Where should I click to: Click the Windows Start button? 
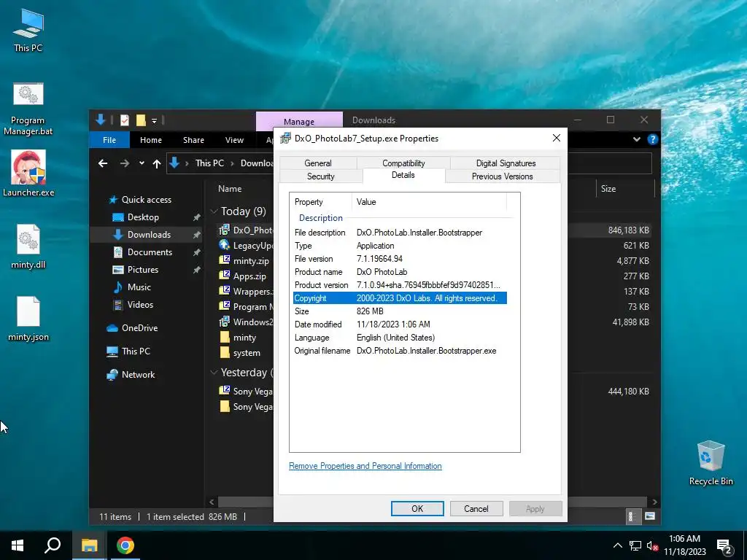coord(18,545)
